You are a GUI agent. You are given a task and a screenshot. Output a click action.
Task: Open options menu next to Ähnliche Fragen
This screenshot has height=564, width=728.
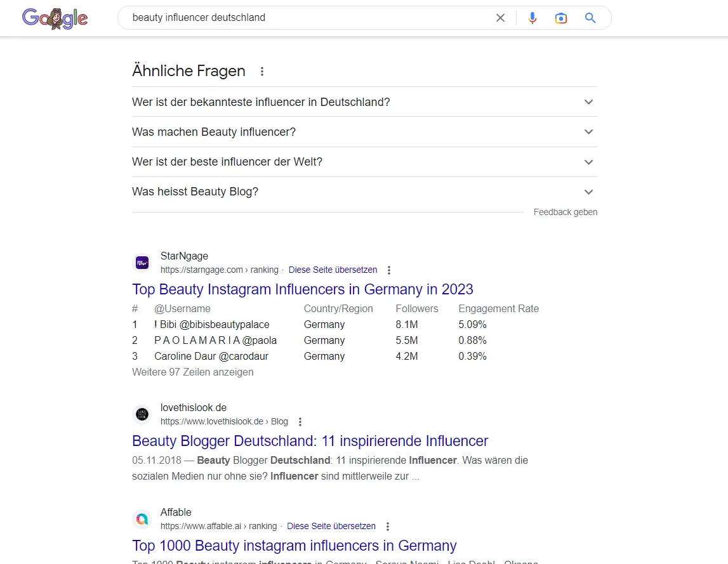tap(262, 72)
